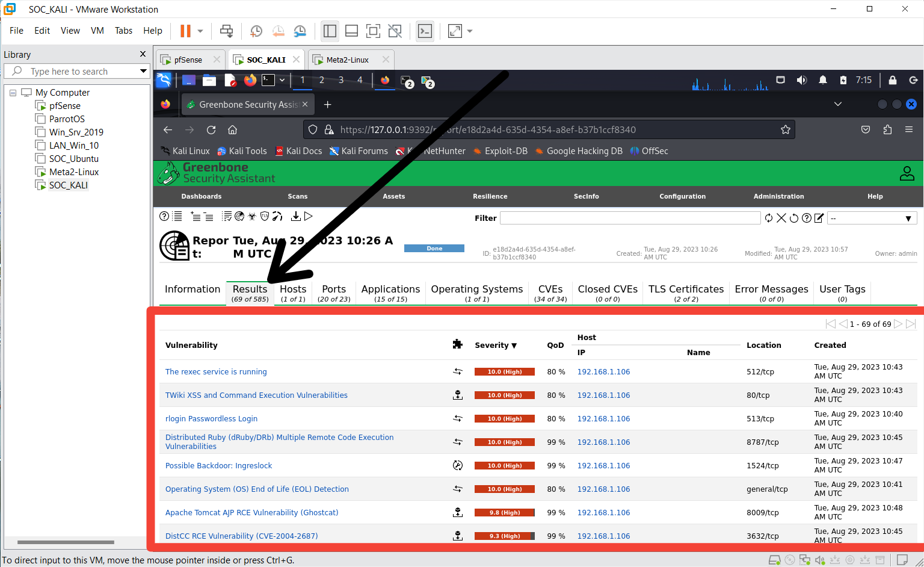Sort by Severity column

pyautogui.click(x=496, y=345)
